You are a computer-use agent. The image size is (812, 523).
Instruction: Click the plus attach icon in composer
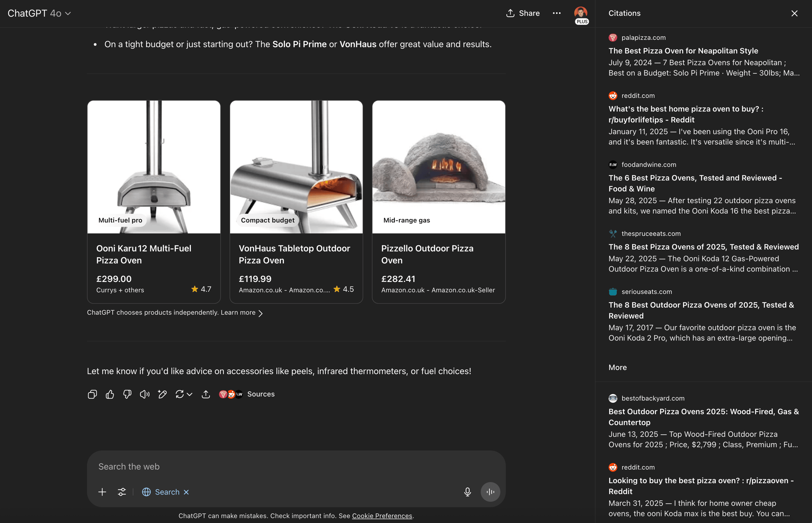coord(102,492)
